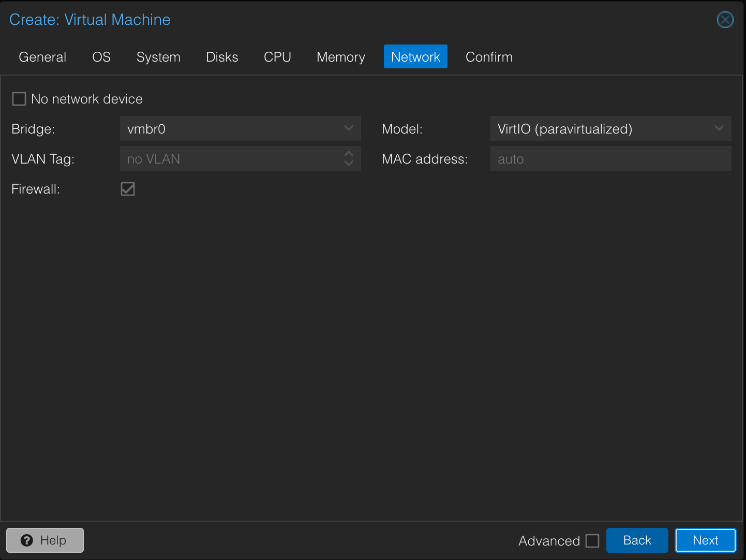Open the CPU tab
746x560 pixels.
coord(277,57)
